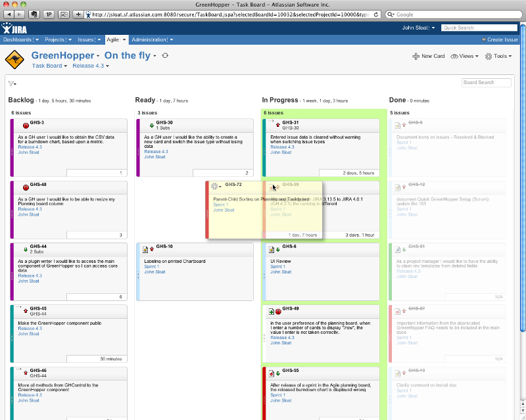Click the GreenHopper kangaroo logo
Image resolution: width=526 pixels, height=420 pixels.
tap(14, 60)
